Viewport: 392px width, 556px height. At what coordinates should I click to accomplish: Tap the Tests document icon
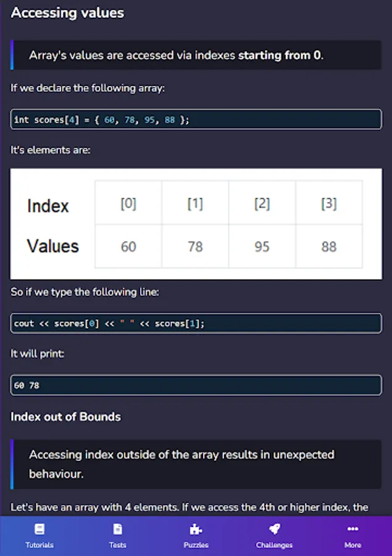pos(117,529)
